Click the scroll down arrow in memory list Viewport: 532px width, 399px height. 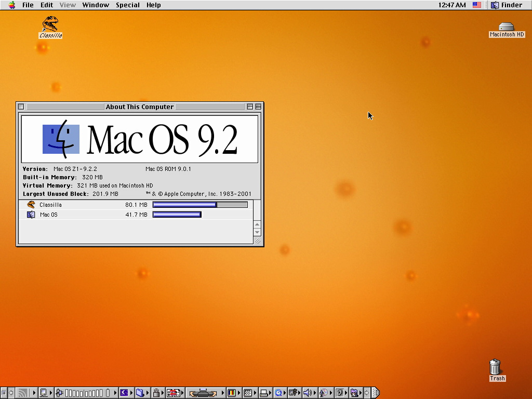[257, 233]
